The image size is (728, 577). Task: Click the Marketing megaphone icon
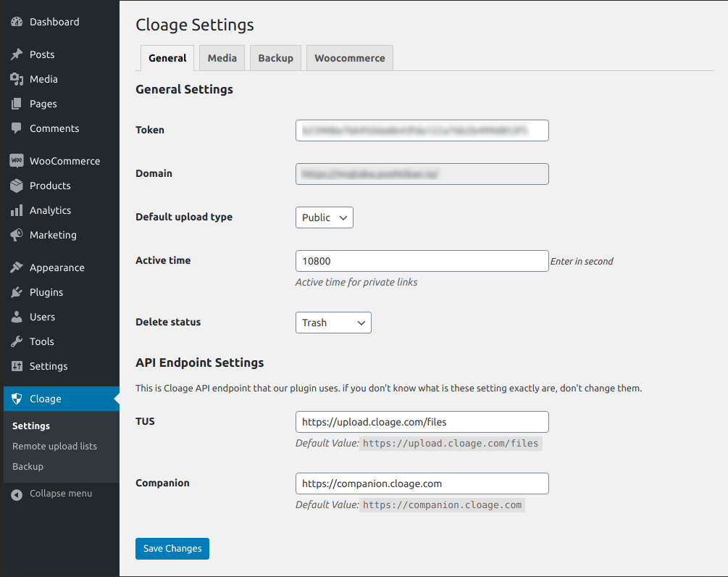click(x=17, y=235)
